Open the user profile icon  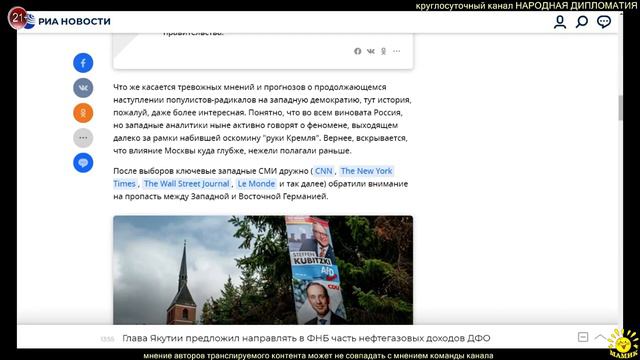click(560, 22)
